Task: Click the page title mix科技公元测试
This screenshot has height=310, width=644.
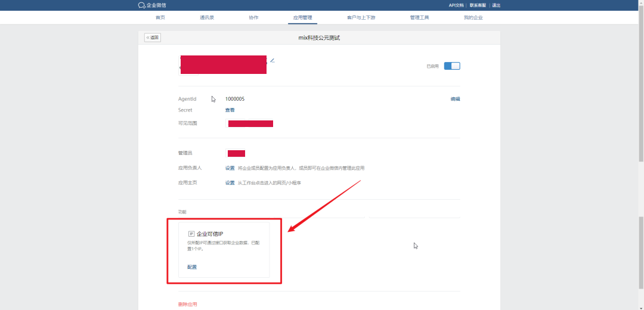Action: (x=319, y=38)
